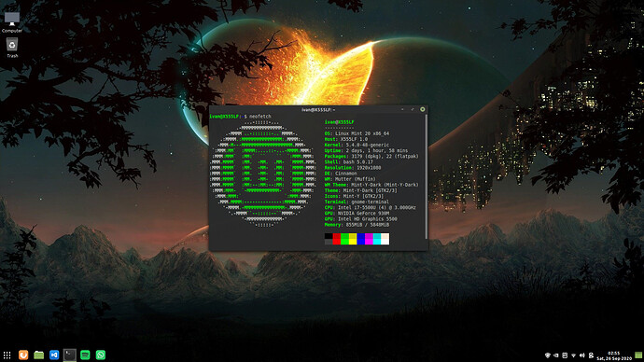Click the 'CPU: Intel i7-5500U' line
Viewport: 644px width, 362px height.
click(x=370, y=208)
